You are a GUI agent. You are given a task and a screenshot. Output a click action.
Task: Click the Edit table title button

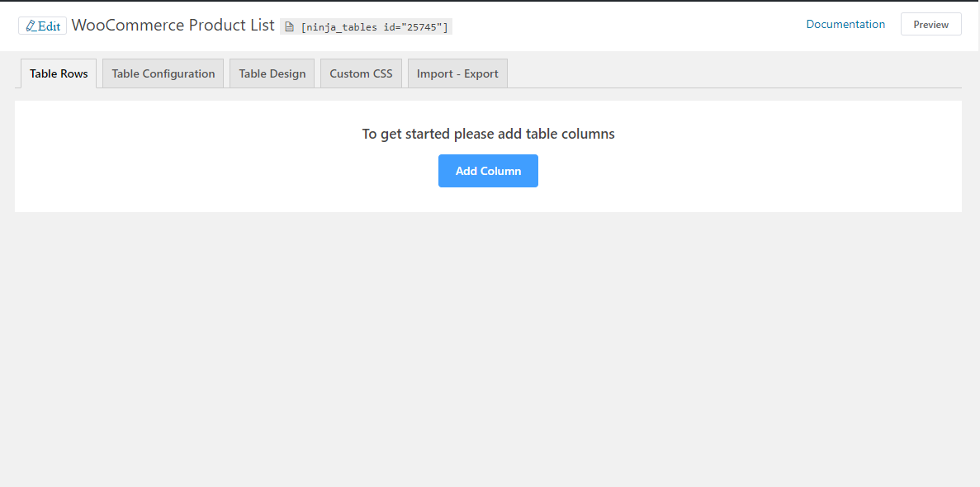(x=43, y=26)
